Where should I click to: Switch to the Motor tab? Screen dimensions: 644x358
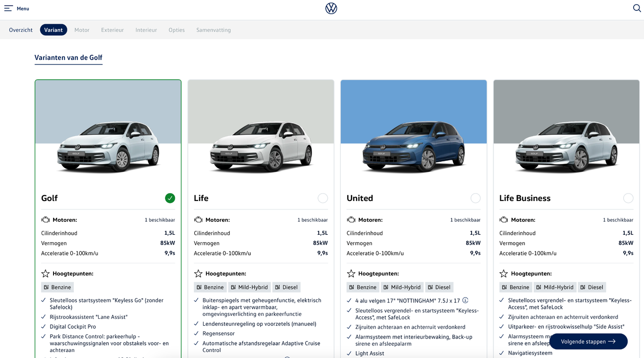(x=82, y=30)
